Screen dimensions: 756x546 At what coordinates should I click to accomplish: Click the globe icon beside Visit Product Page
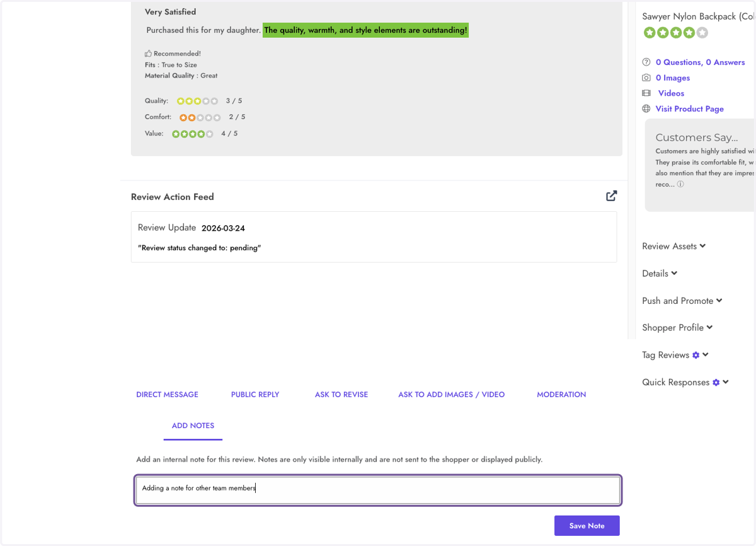pyautogui.click(x=646, y=108)
